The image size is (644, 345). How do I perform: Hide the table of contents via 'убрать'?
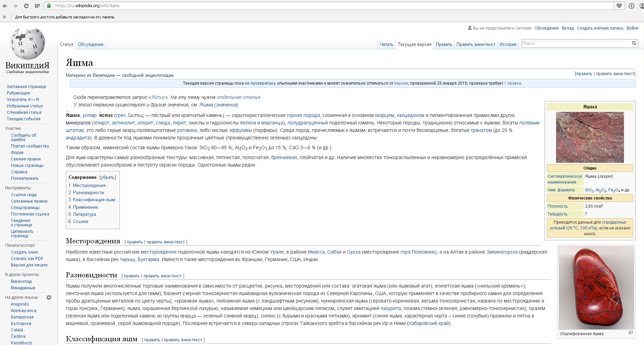(107, 177)
